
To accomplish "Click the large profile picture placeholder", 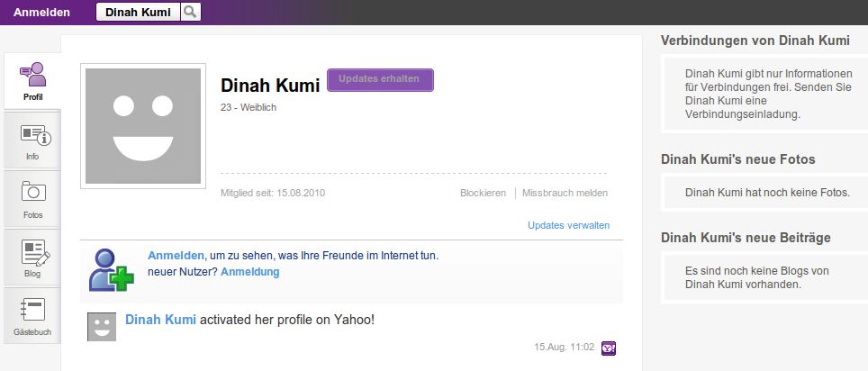I will (143, 126).
